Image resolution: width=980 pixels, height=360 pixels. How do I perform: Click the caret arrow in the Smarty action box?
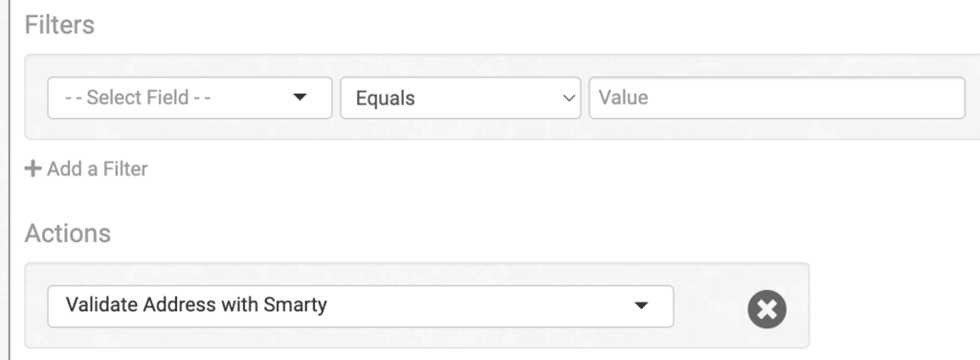click(640, 305)
